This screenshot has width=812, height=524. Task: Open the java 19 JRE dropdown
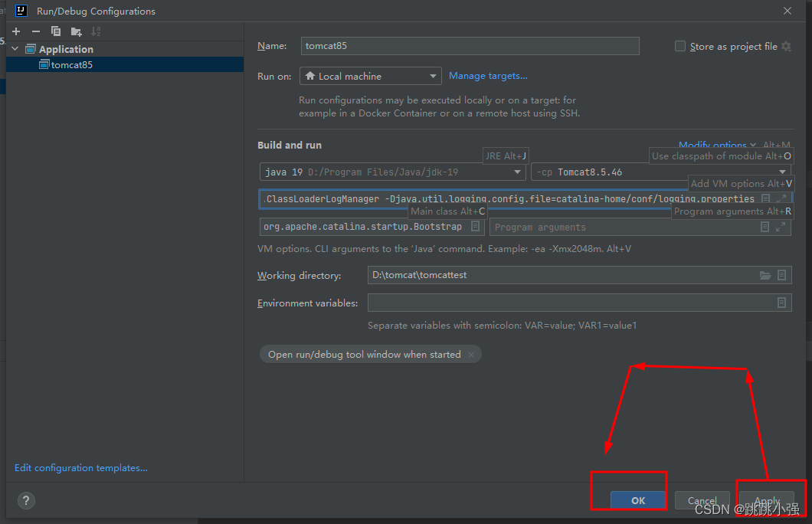(392, 172)
